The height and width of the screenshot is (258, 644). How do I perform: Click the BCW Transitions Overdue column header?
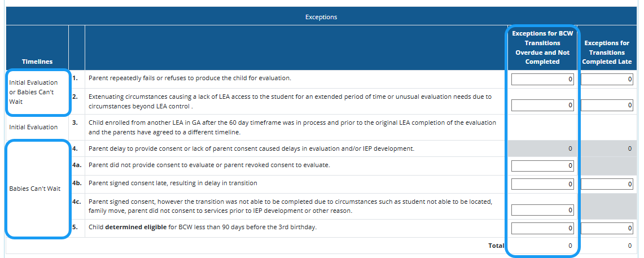point(542,47)
